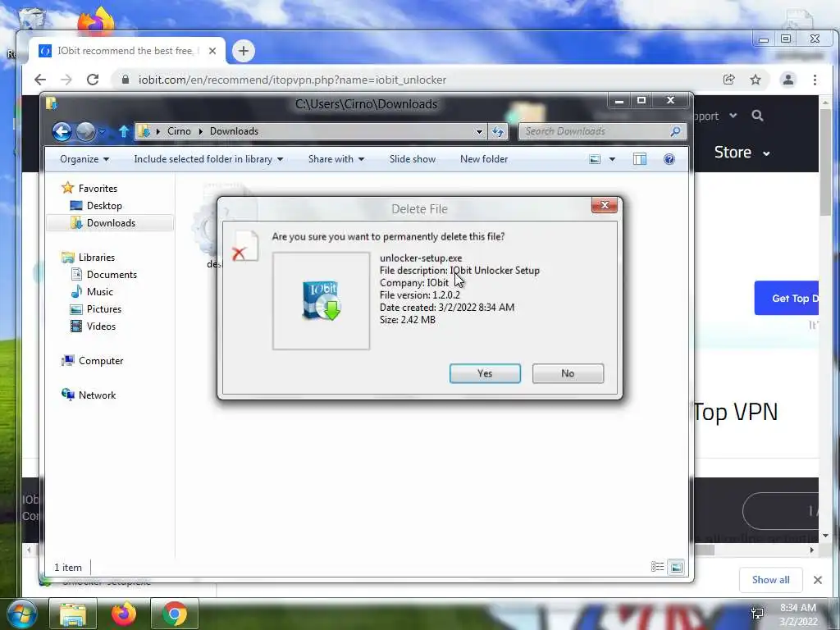Select Computer in navigation pane
This screenshot has height=630, width=840.
point(101,361)
